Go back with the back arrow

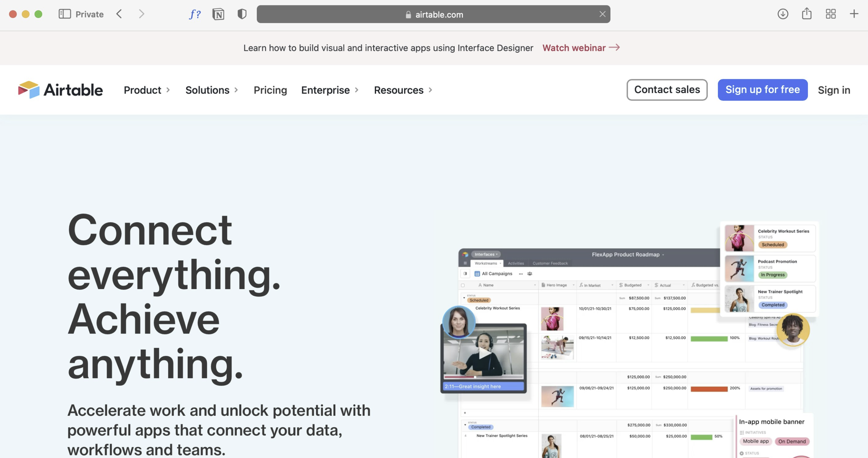coord(119,14)
